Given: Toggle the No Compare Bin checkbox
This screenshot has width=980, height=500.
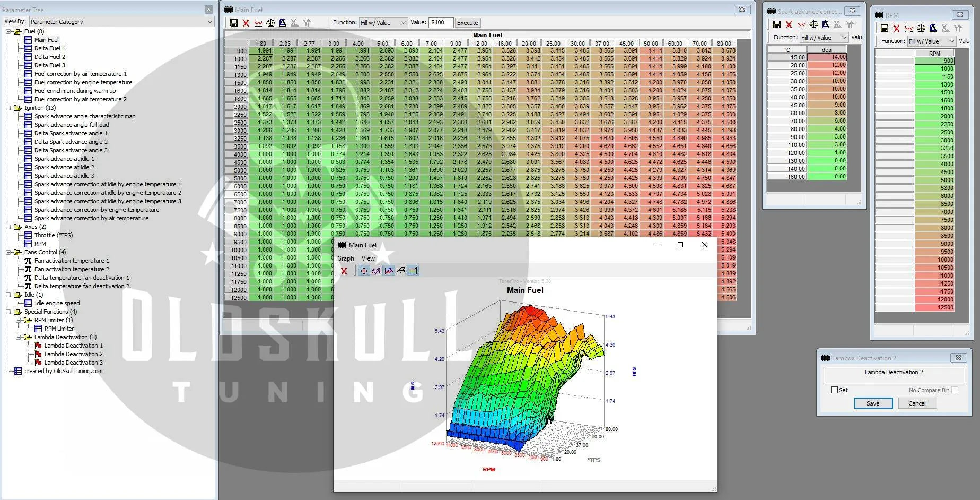Looking at the screenshot, I should (x=955, y=390).
